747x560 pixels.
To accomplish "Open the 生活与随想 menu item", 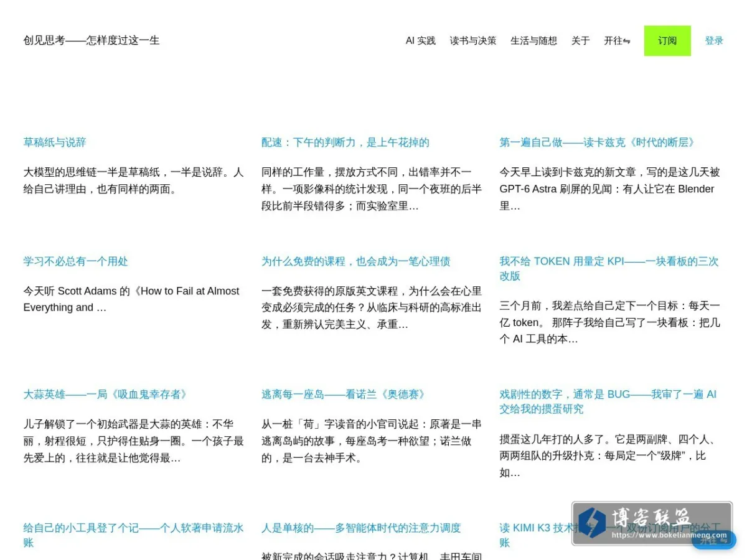I will 533,40.
